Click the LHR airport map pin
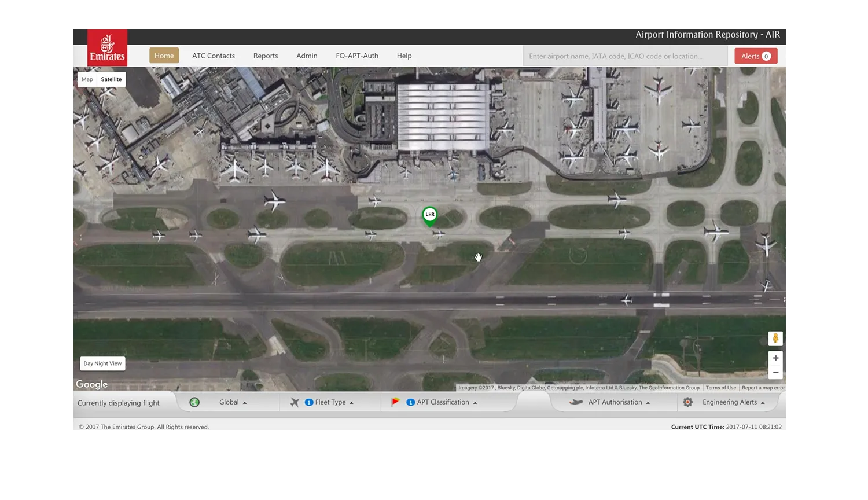The image size is (868, 500). (x=429, y=216)
